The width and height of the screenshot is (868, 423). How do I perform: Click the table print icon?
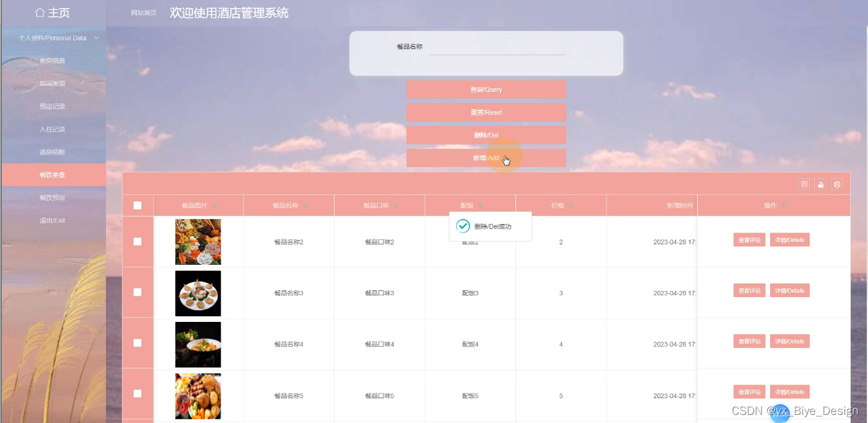click(837, 184)
